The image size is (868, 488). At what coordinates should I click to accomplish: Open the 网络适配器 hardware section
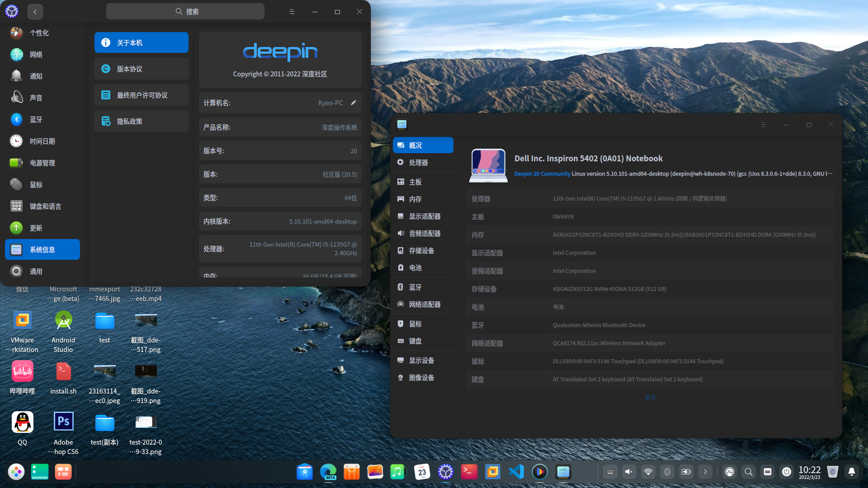425,304
